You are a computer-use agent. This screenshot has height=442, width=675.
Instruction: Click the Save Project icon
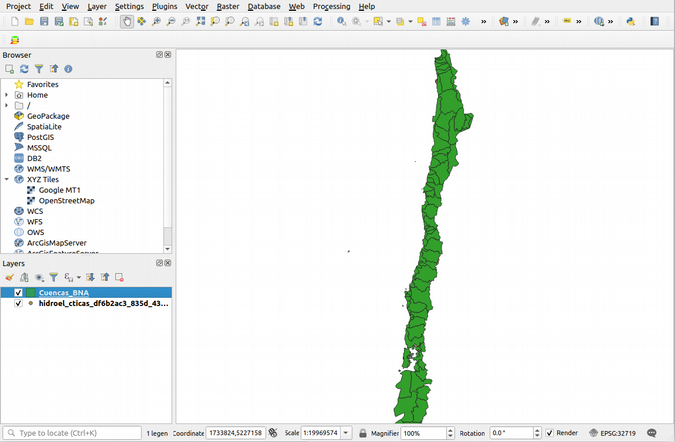(44, 21)
